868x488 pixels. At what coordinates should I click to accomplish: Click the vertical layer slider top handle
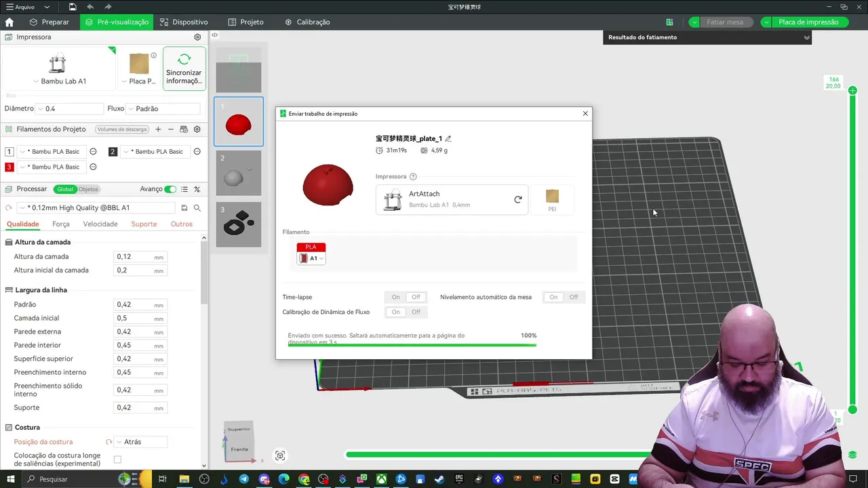coord(852,91)
